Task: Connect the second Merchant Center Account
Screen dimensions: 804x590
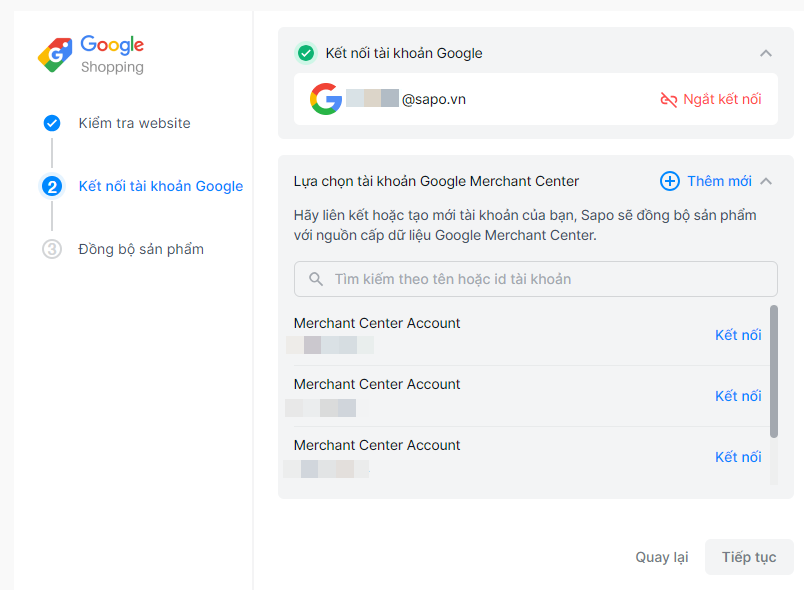Action: point(738,396)
